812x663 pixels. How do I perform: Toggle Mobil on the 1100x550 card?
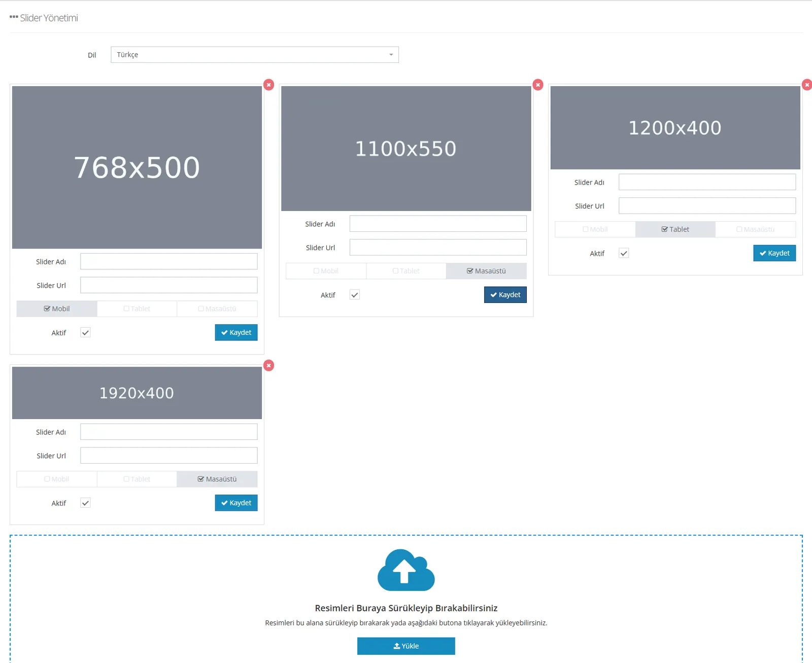click(326, 271)
